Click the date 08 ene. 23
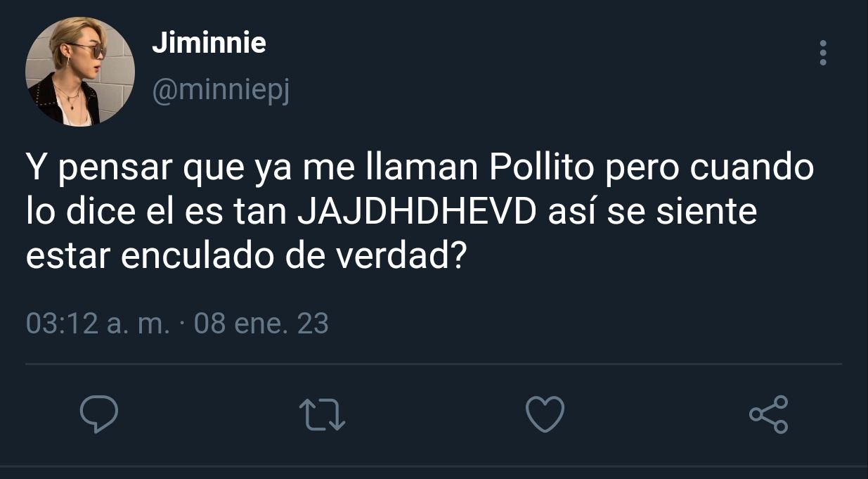Image resolution: width=868 pixels, height=479 pixels. (261, 324)
